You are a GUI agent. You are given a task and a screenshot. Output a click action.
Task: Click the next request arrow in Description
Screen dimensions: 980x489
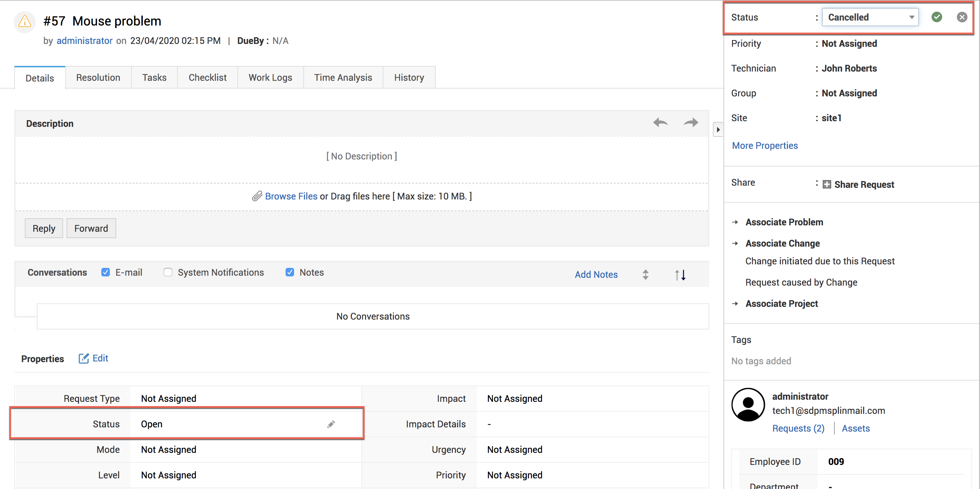point(691,123)
